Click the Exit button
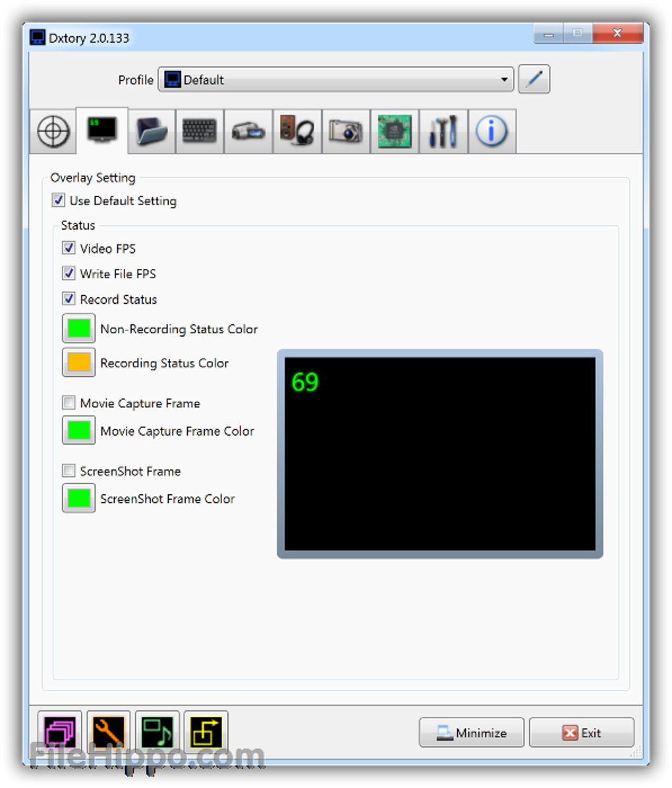This screenshot has height=788, width=672. click(582, 732)
